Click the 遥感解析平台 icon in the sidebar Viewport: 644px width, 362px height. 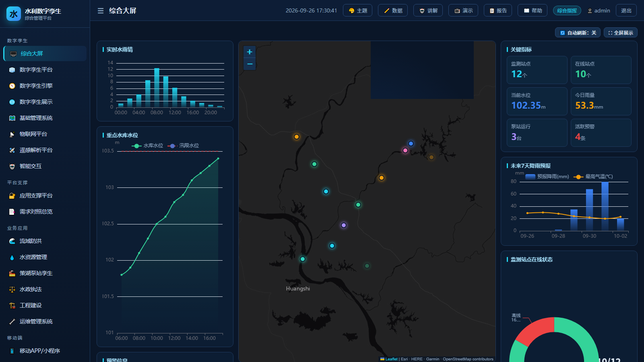coord(12,150)
